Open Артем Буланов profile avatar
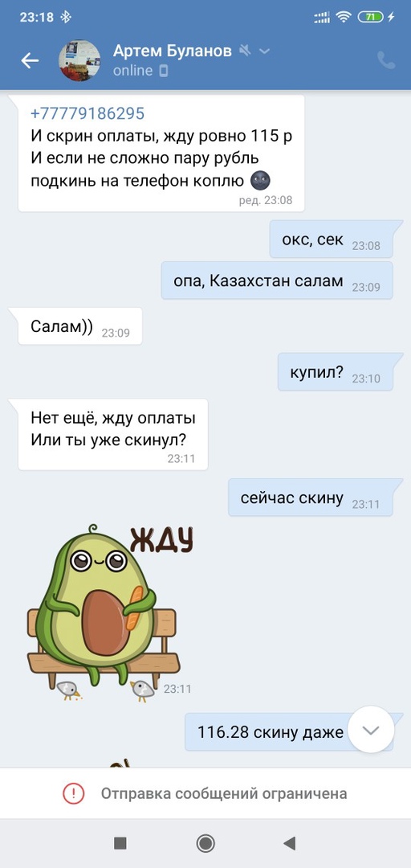Screen dimensions: 411x868 tap(79, 61)
